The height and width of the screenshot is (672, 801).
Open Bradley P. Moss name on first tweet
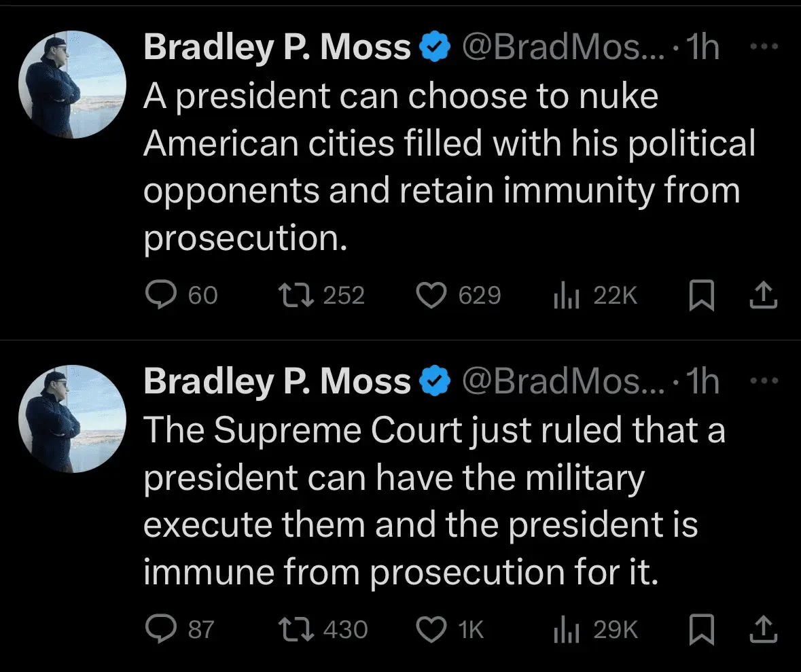click(x=277, y=48)
